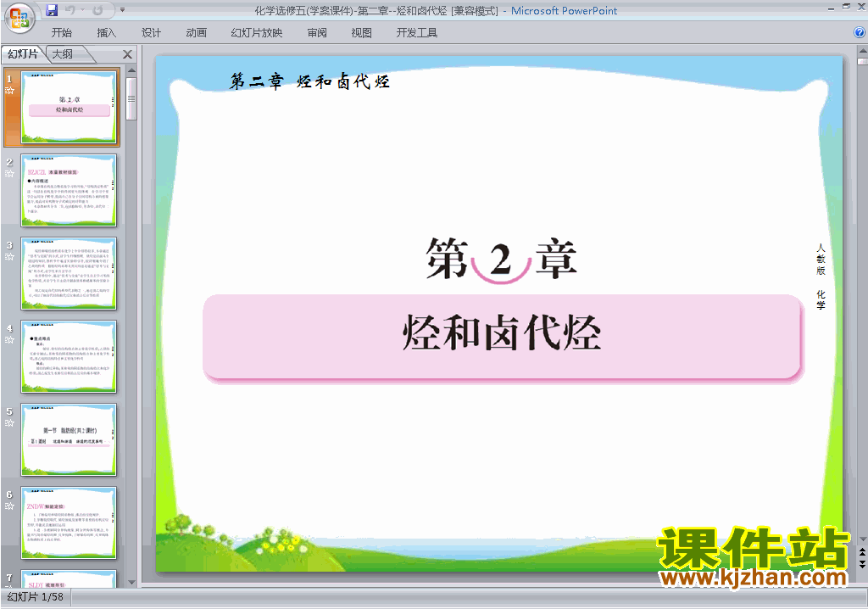Open the Customize Quick Access Toolbar dropdown

click(x=122, y=10)
